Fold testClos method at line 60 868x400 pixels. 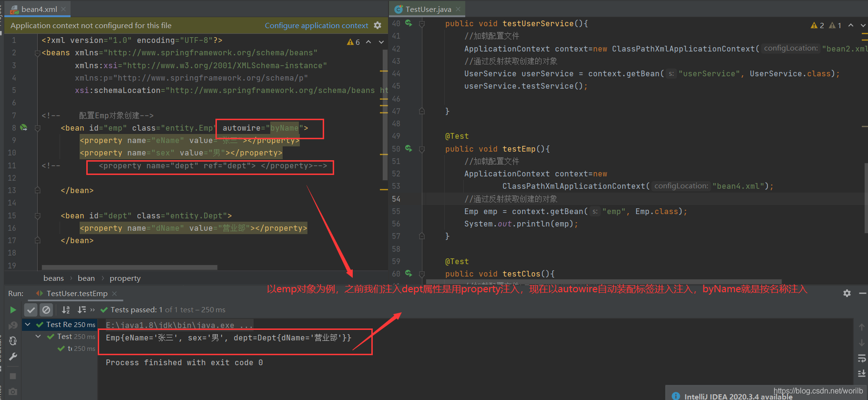pyautogui.click(x=422, y=274)
